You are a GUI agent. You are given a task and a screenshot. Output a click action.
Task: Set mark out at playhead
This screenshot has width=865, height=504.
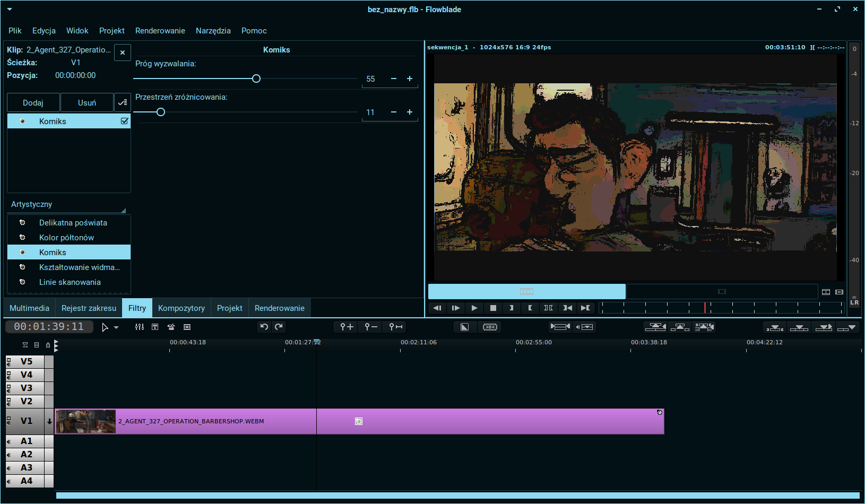pyautogui.click(x=530, y=308)
